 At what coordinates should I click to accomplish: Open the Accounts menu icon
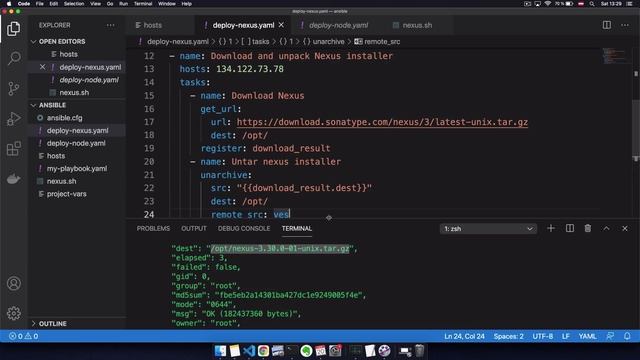point(13,283)
